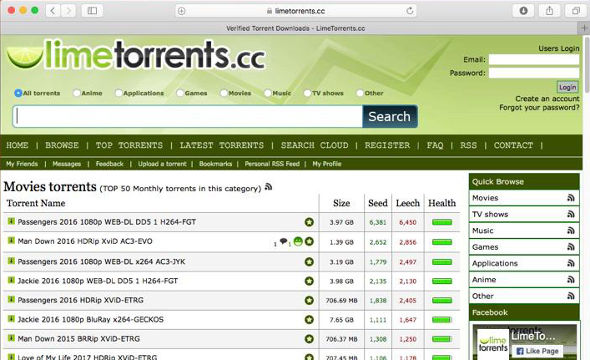Go back using the Safari back arrow

click(53, 11)
